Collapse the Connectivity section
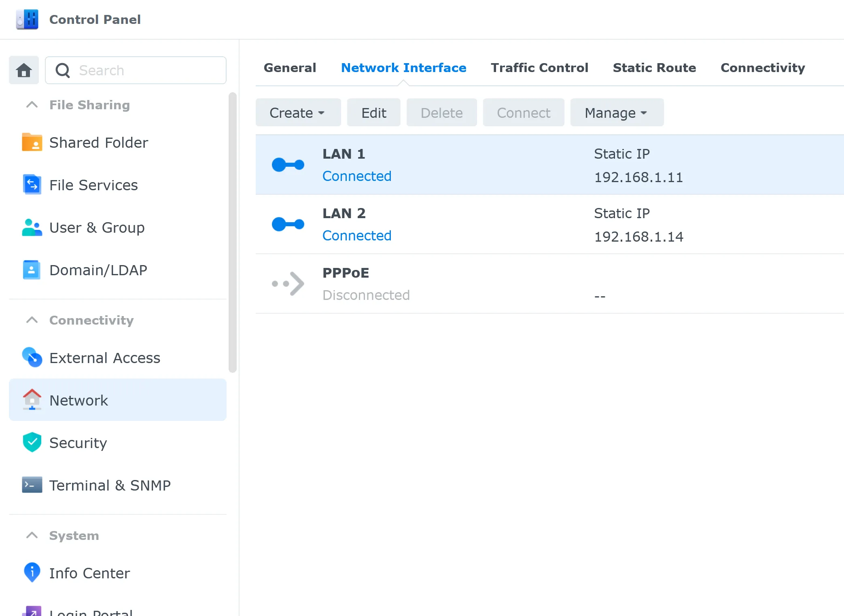The image size is (844, 616). (x=32, y=320)
